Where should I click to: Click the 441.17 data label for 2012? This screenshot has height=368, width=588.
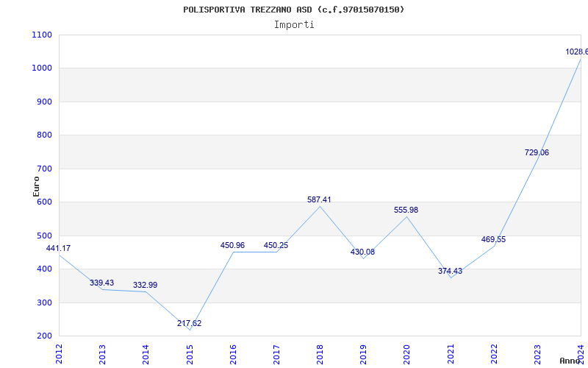tap(58, 249)
